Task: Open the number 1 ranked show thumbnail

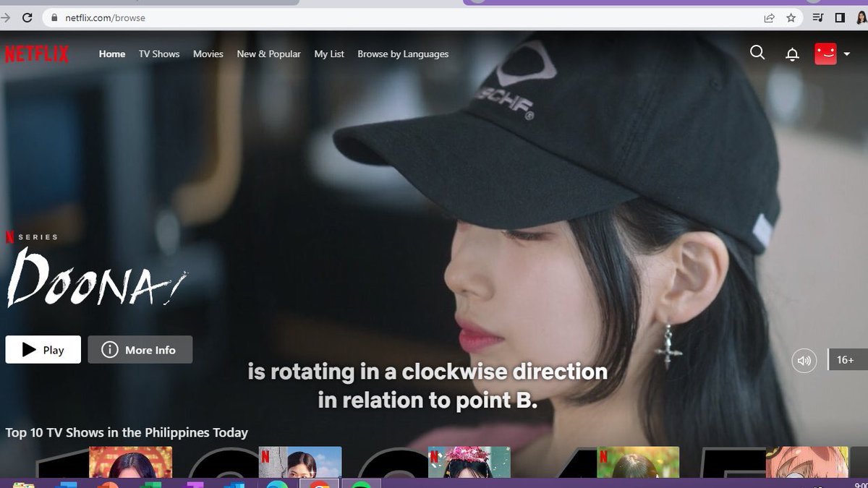Action: pos(130,463)
